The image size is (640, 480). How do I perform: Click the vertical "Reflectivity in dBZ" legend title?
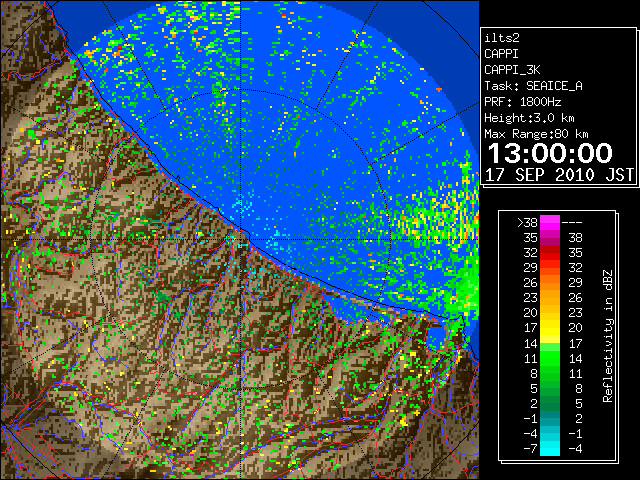tap(608, 336)
